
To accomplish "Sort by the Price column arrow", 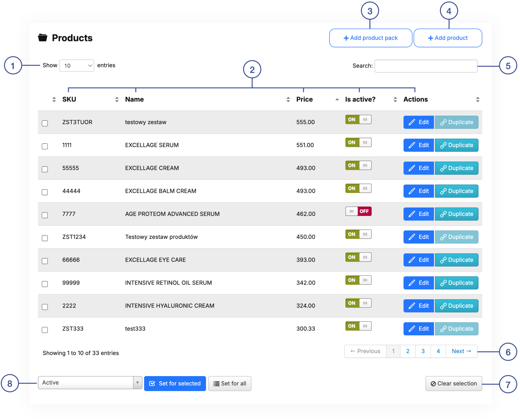I will coord(337,99).
